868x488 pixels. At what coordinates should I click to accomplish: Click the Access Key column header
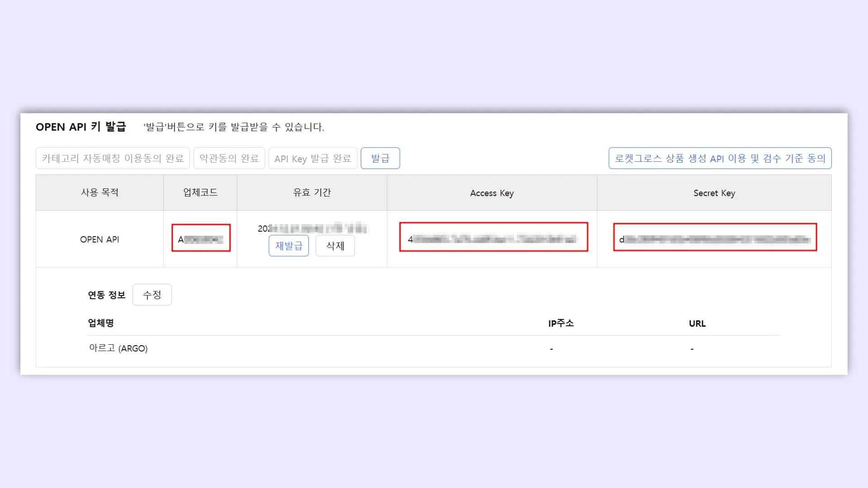click(492, 193)
